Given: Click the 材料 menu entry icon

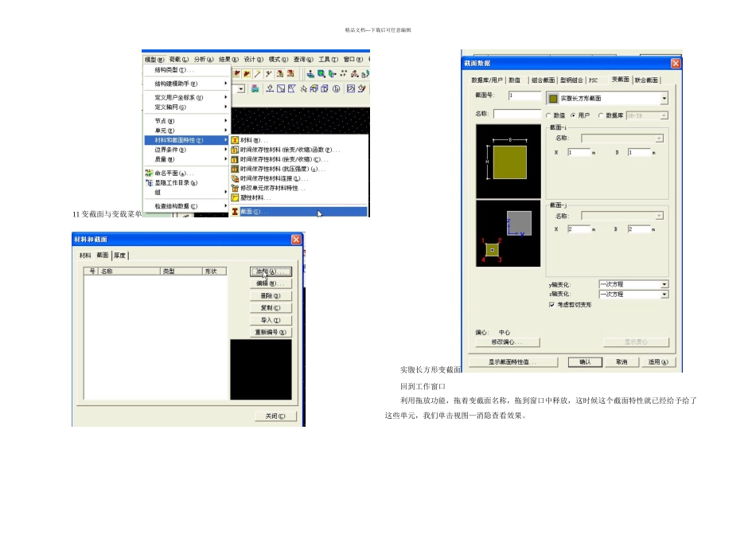Looking at the screenshot, I should click(236, 140).
